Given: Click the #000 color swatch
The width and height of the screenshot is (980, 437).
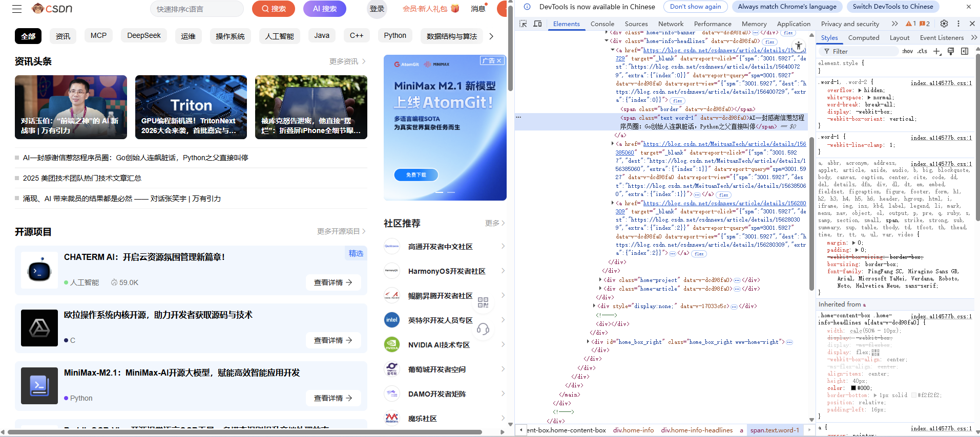Looking at the screenshot, I should click(x=853, y=388).
